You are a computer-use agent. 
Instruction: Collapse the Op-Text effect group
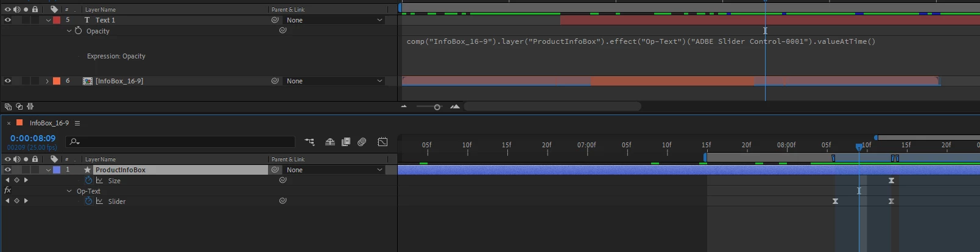coord(69,191)
